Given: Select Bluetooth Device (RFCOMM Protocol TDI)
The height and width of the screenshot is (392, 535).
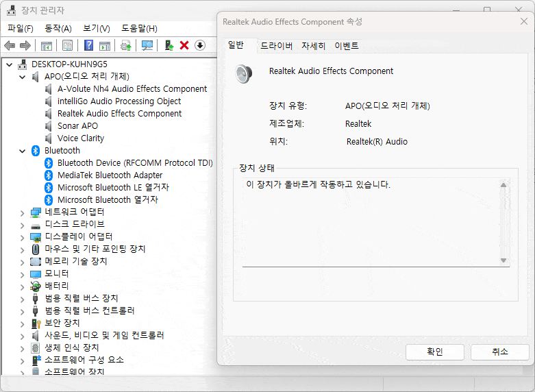Looking at the screenshot, I should (x=135, y=163).
